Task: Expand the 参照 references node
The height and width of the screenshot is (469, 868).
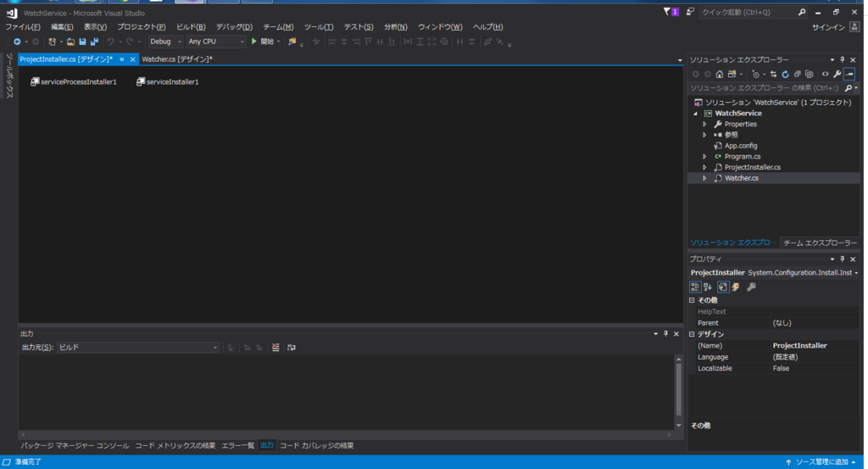Action: click(x=704, y=135)
